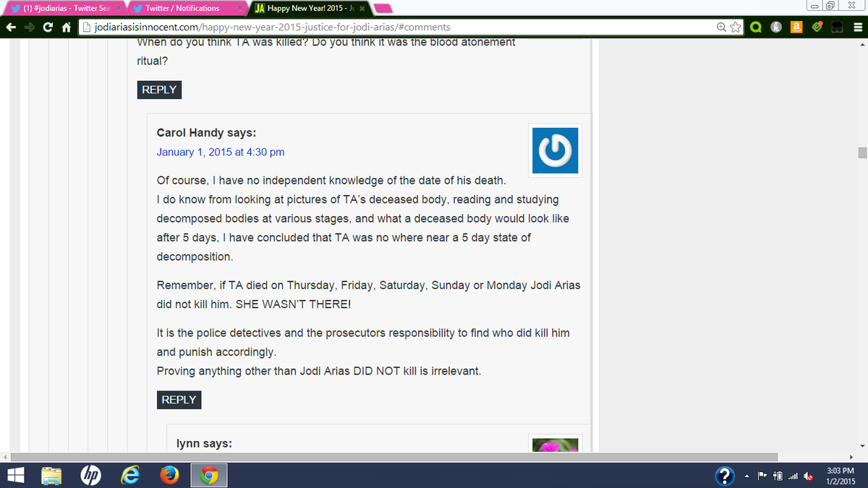Click the browser back arrow

(11, 27)
